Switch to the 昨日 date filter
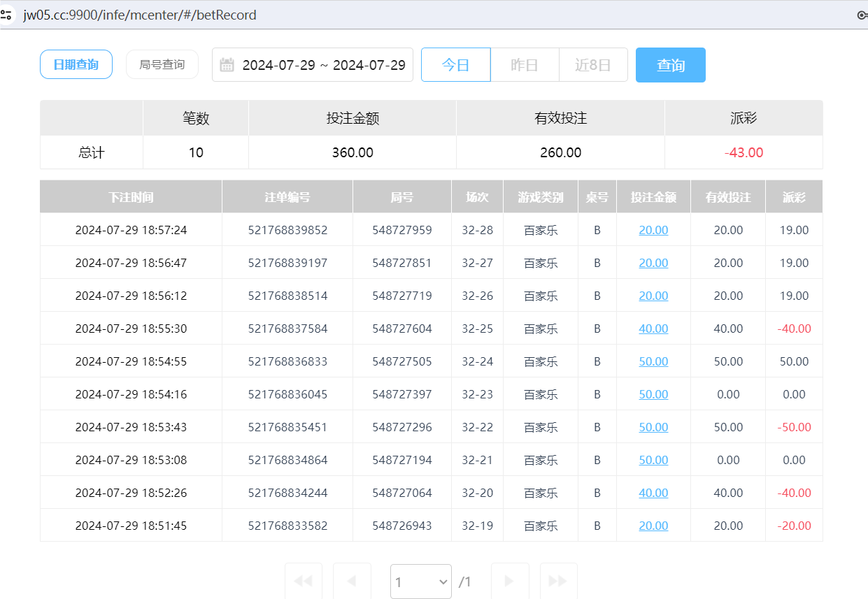Viewport: 868px width, 599px height. (525, 64)
